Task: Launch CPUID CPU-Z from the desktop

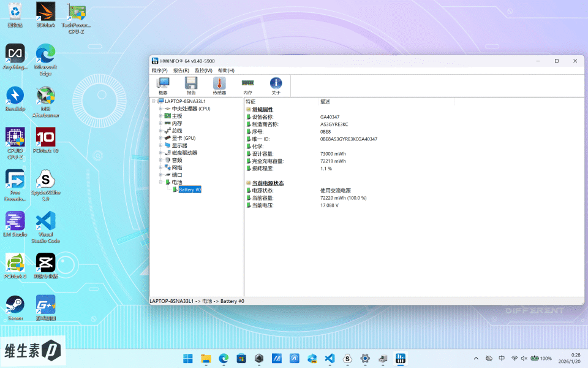Action: pyautogui.click(x=15, y=136)
